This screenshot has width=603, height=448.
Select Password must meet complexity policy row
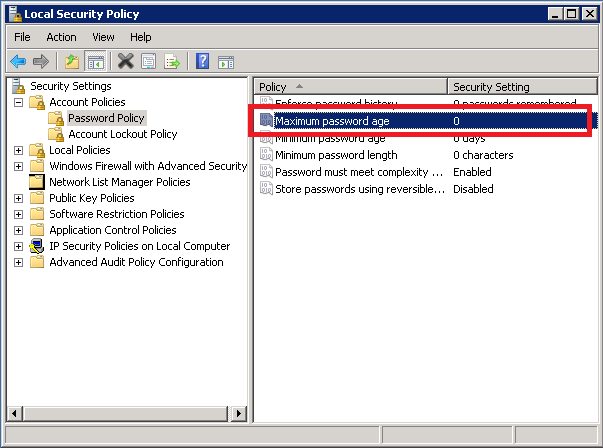425,172
